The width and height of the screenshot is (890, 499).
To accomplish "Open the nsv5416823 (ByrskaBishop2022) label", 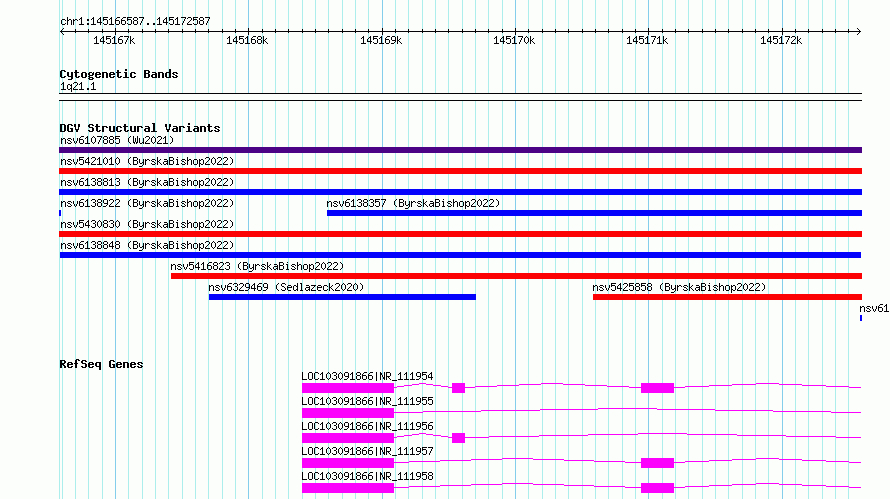I will (x=257, y=266).
